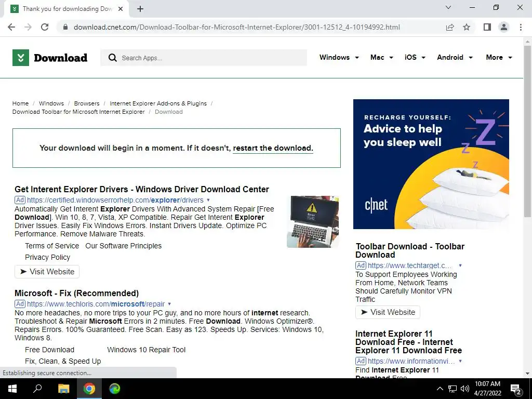532x399 pixels.
Task: Click the techloris.com ad URL
Action: coord(96,304)
